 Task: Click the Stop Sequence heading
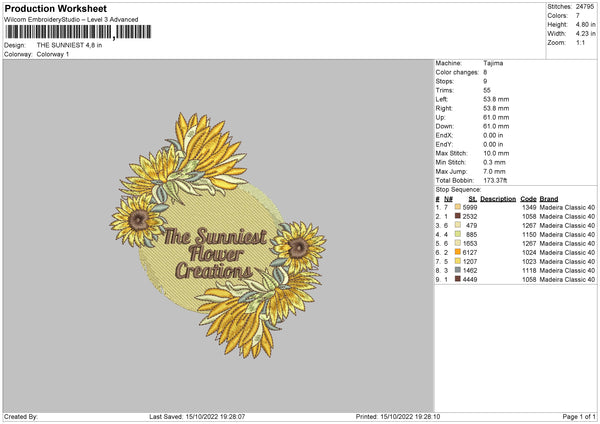pyautogui.click(x=458, y=190)
